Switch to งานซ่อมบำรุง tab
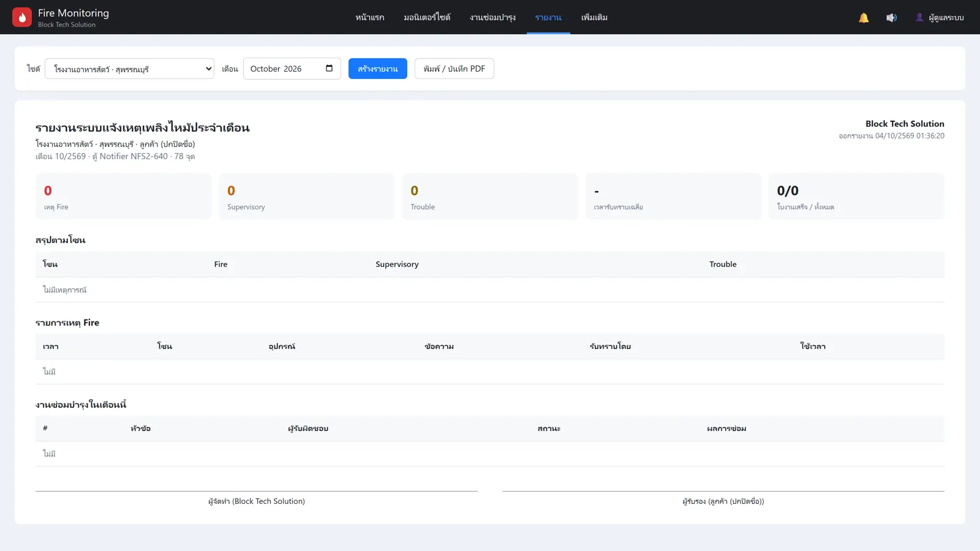This screenshot has width=980, height=551. pyautogui.click(x=492, y=17)
